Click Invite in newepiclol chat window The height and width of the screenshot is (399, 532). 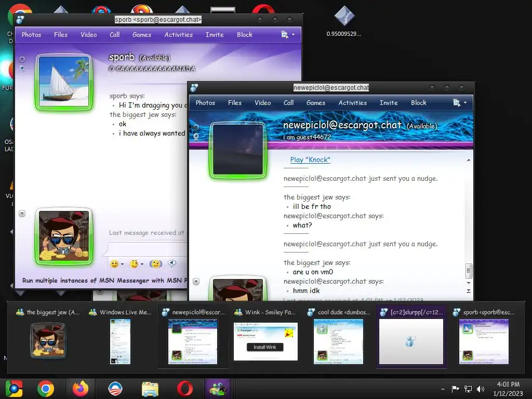[x=389, y=103]
